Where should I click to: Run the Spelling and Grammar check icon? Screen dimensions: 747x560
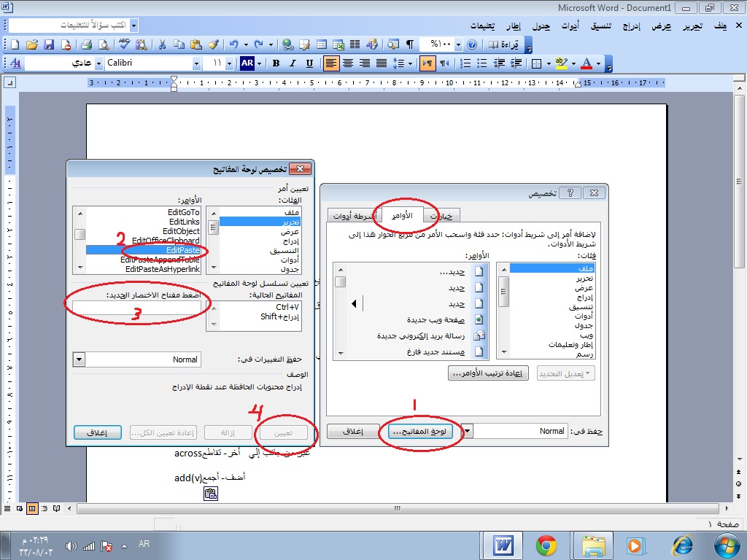coord(124,44)
